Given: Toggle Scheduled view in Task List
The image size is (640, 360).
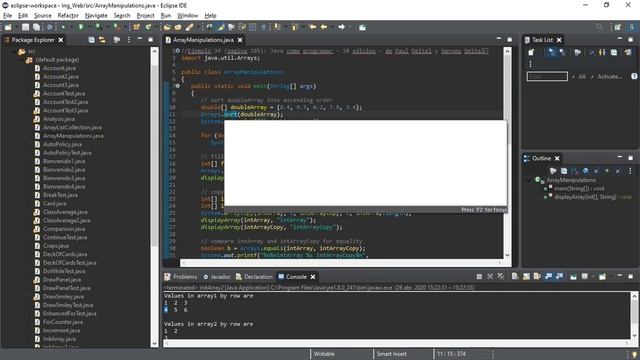Looking at the screenshot, I should tap(563, 52).
